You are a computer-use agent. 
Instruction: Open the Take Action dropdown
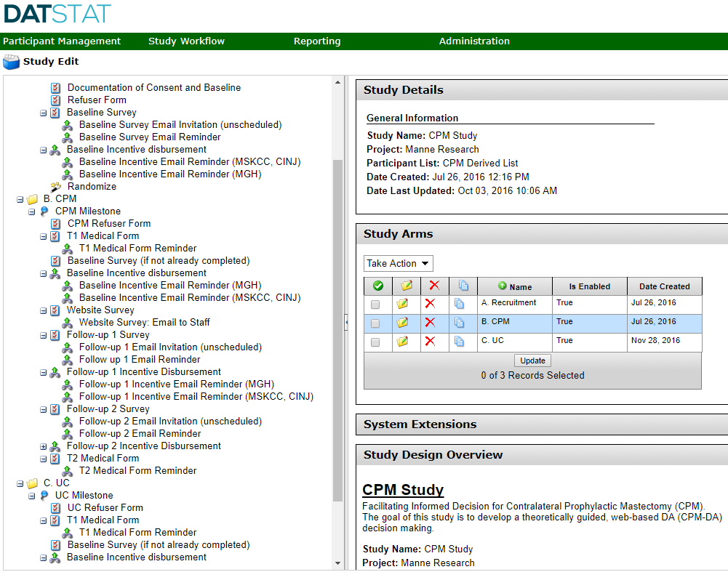pyautogui.click(x=399, y=264)
